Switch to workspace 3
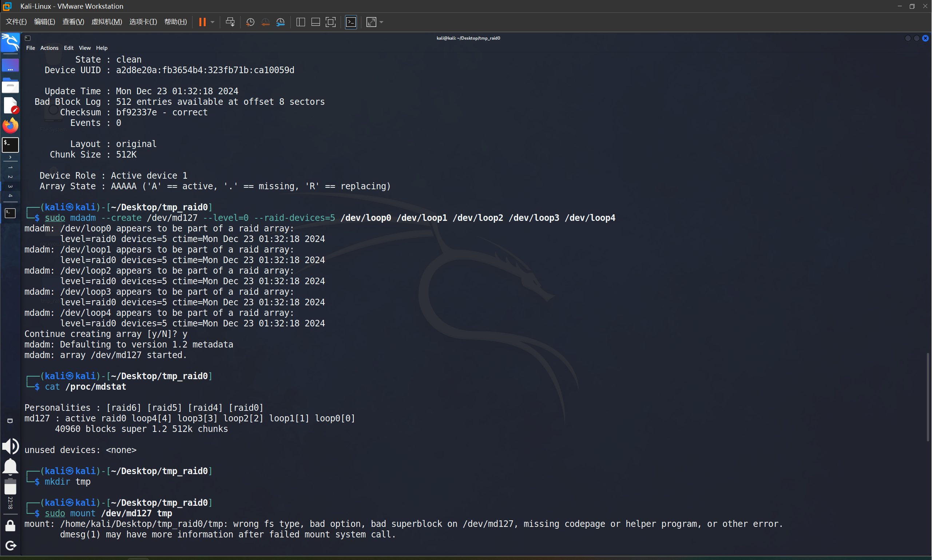The image size is (932, 560). (10, 186)
